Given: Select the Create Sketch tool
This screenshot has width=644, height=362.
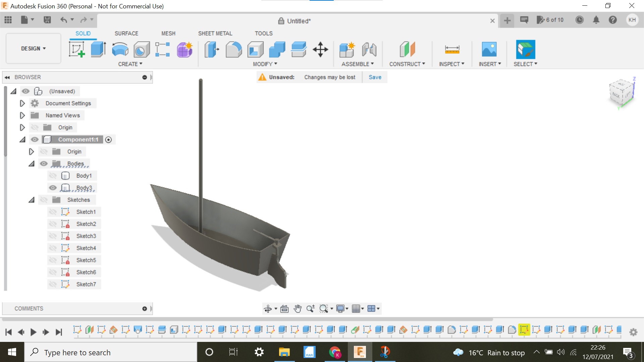Looking at the screenshot, I should [x=76, y=49].
